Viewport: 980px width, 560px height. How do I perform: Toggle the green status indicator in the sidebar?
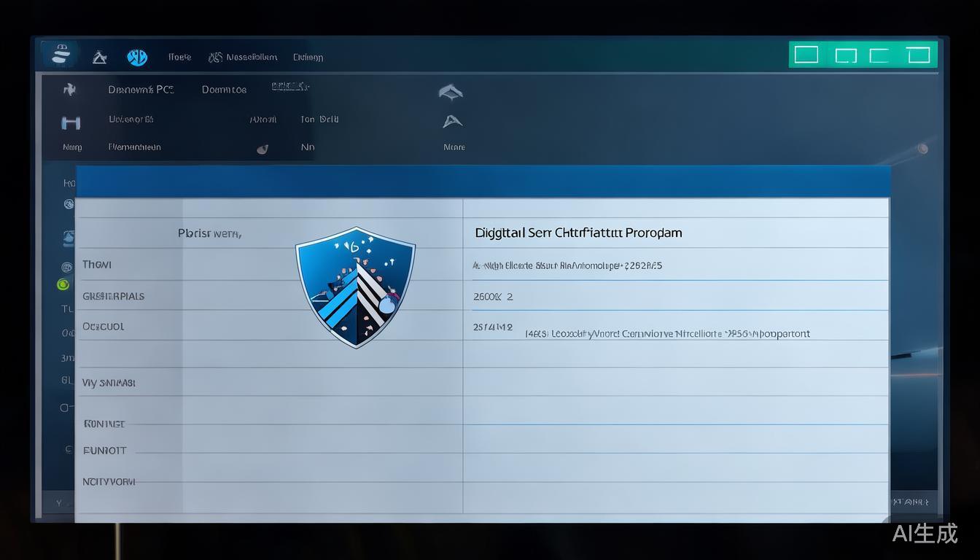tap(63, 284)
